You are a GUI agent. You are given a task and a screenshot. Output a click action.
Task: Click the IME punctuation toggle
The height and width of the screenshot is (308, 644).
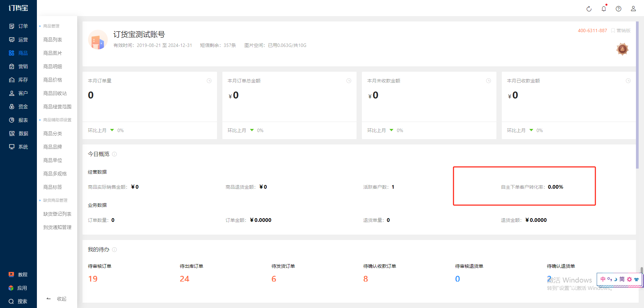[x=609, y=279]
